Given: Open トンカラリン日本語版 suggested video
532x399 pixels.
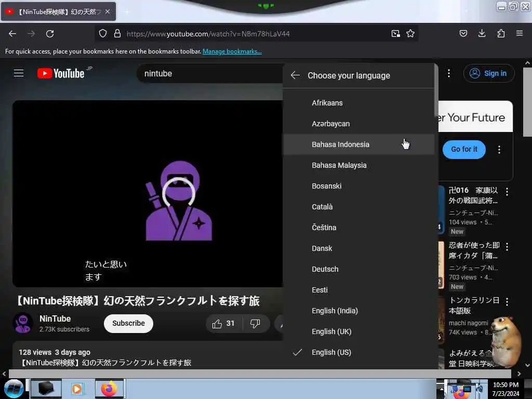Looking at the screenshot, I should click(474, 305).
